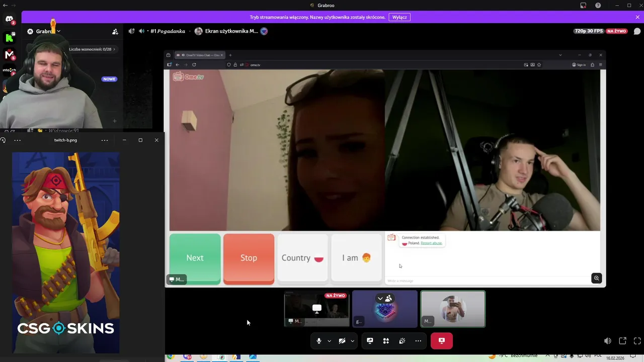
Task: Click the Report abuse link
Action: 431,243
